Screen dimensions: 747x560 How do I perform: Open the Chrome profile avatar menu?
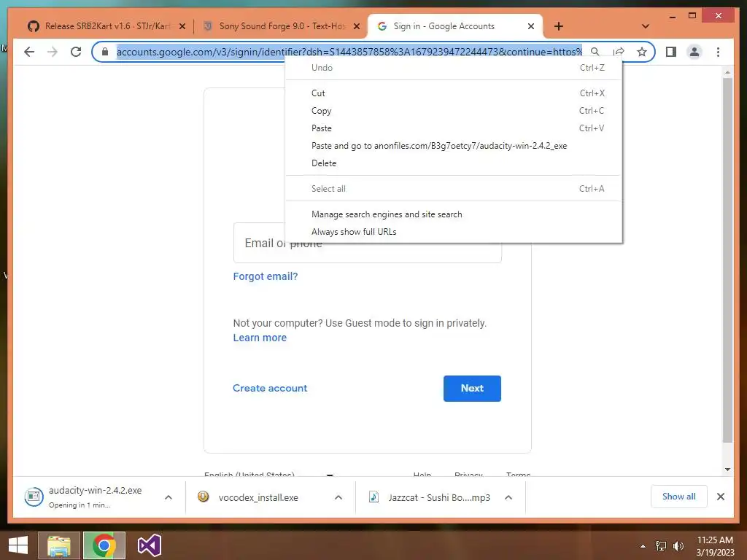pyautogui.click(x=694, y=52)
